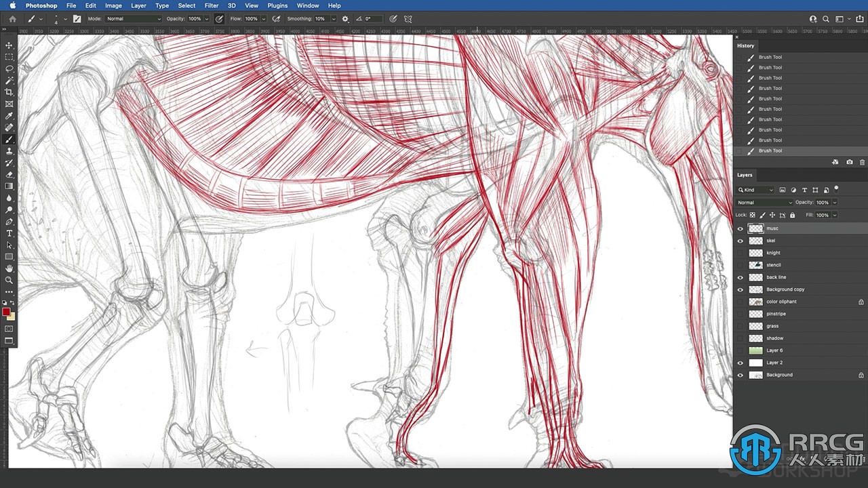The width and height of the screenshot is (868, 488).
Task: Select the Frame tool
Action: coord(9,104)
